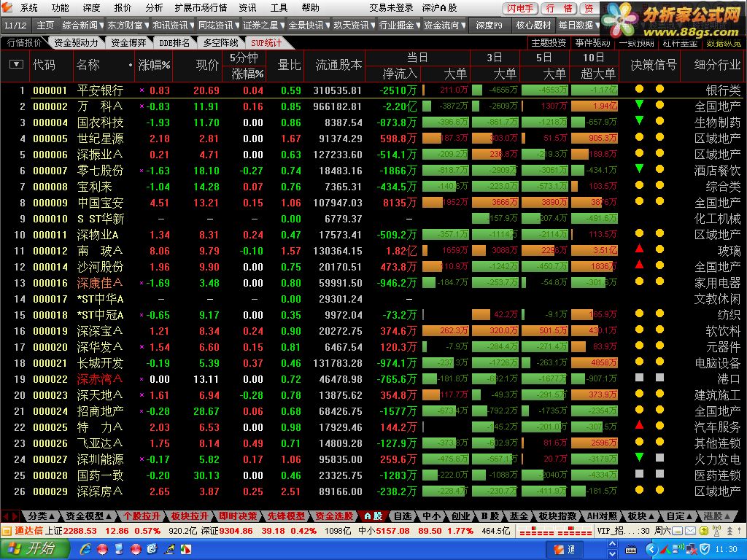Click the keyboard language bar icon
Screen dimensions: 747x560
coord(630,550)
